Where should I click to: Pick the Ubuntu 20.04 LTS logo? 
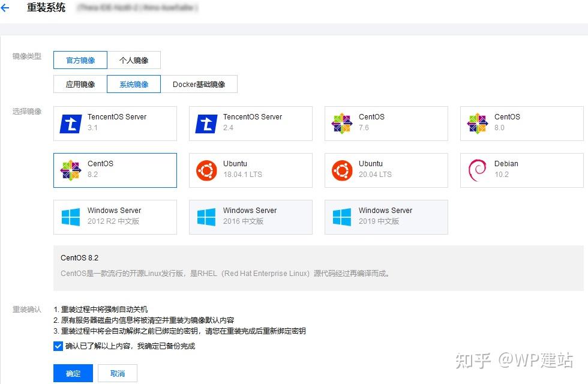coord(342,170)
